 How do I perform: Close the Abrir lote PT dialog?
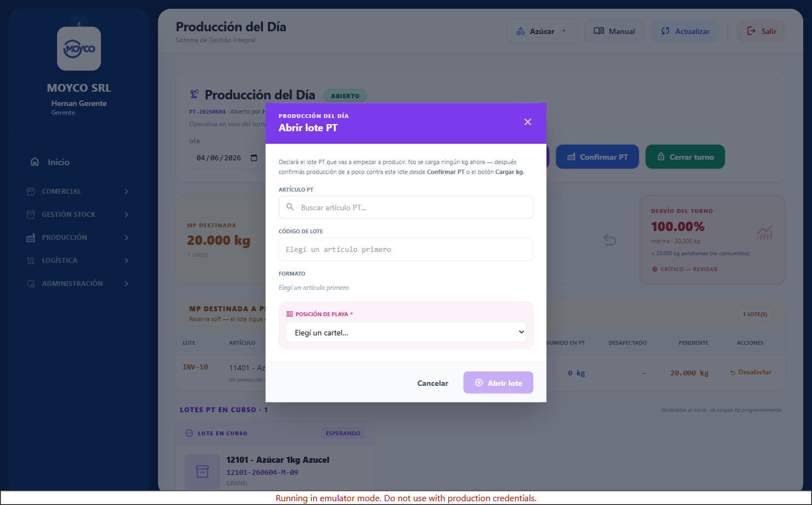pos(527,122)
